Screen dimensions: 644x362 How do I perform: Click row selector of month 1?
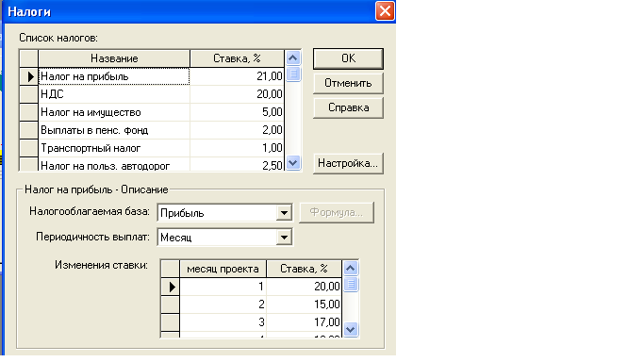pyautogui.click(x=170, y=287)
